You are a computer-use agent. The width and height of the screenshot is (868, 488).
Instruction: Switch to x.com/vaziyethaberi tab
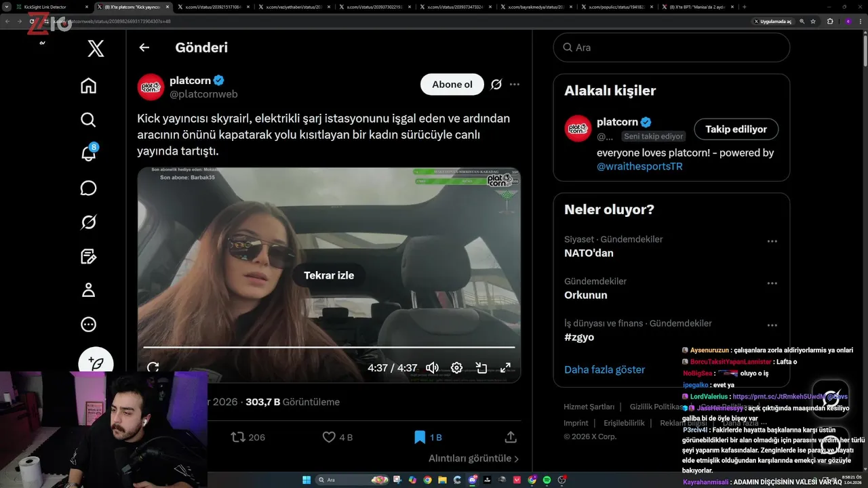pos(295,7)
